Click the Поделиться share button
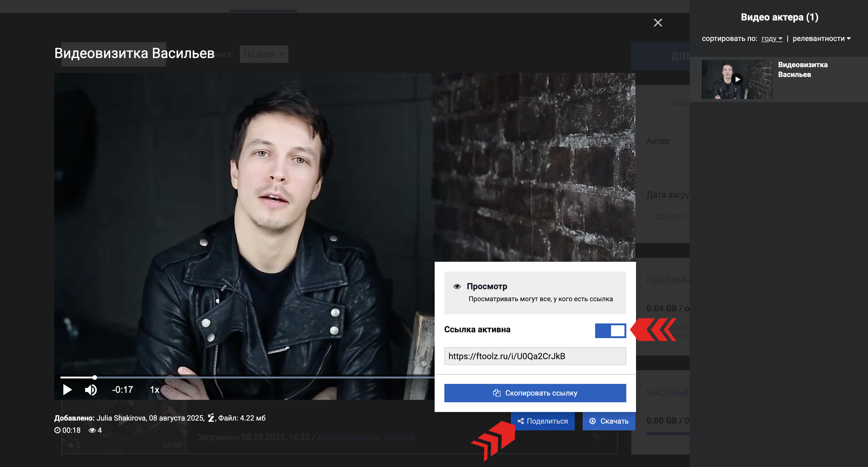This screenshot has height=467, width=868. 543,421
